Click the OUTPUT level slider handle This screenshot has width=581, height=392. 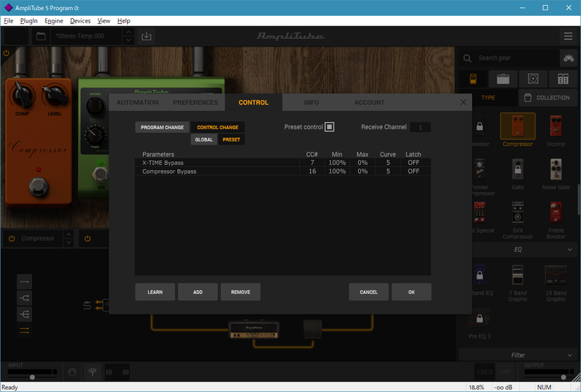564,377
